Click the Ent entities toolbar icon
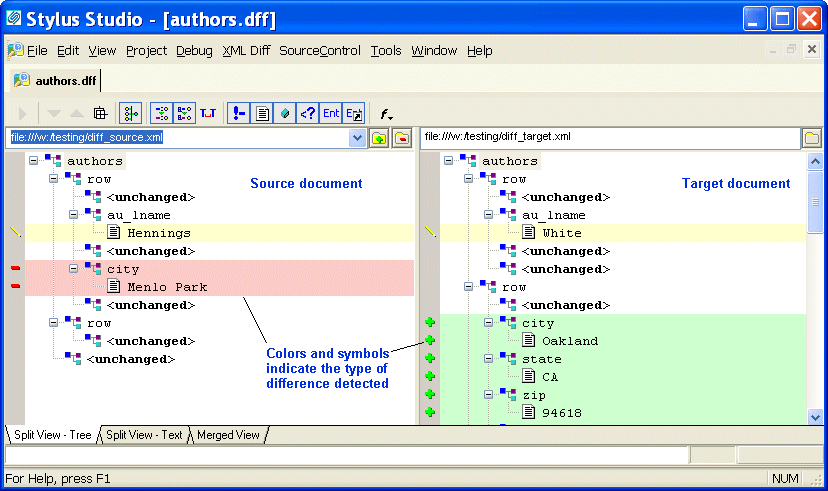Screen dimensions: 828x491 pos(331,113)
